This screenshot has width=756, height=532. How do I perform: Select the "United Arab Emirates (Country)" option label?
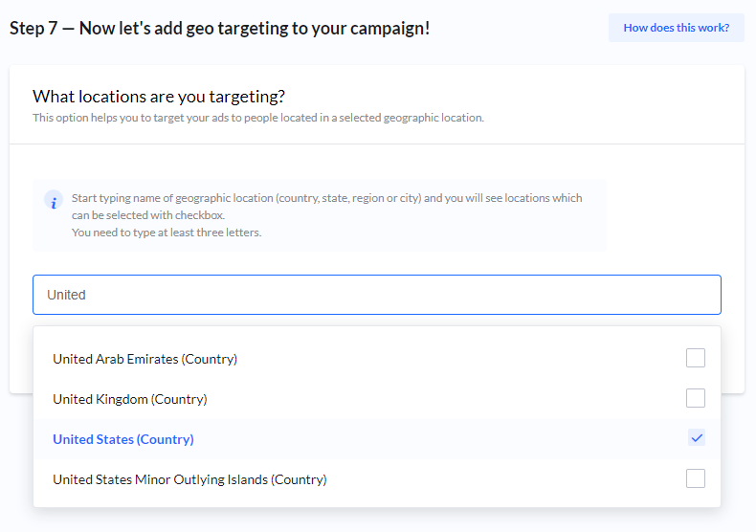[x=145, y=359]
